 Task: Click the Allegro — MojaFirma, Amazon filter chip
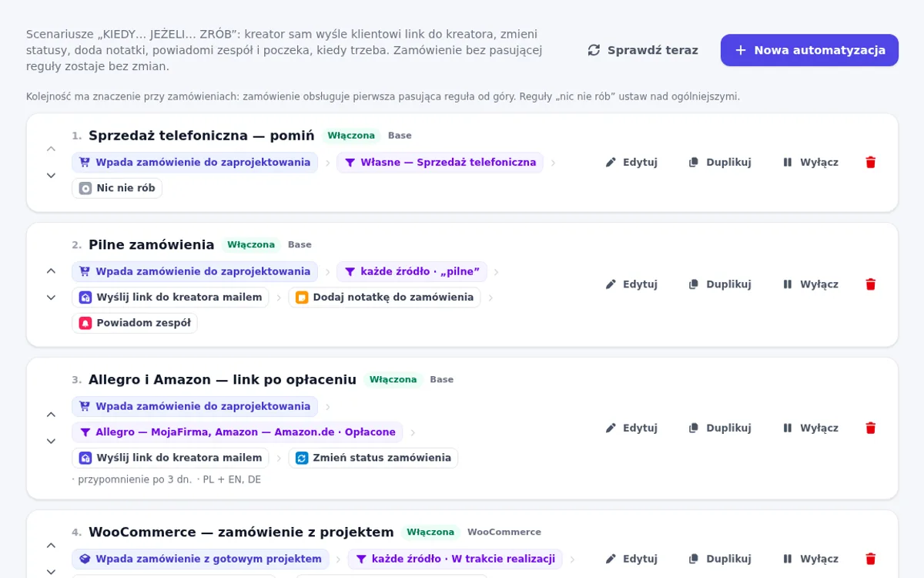pos(237,432)
